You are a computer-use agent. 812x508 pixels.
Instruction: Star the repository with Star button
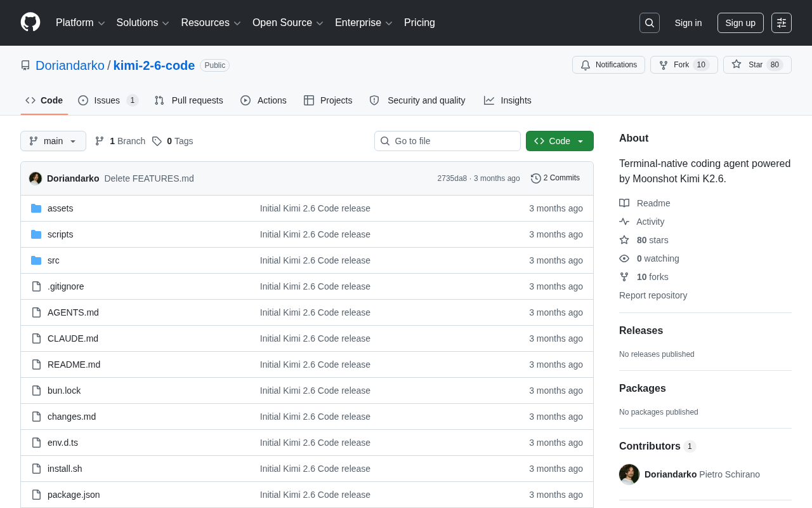pos(757,65)
